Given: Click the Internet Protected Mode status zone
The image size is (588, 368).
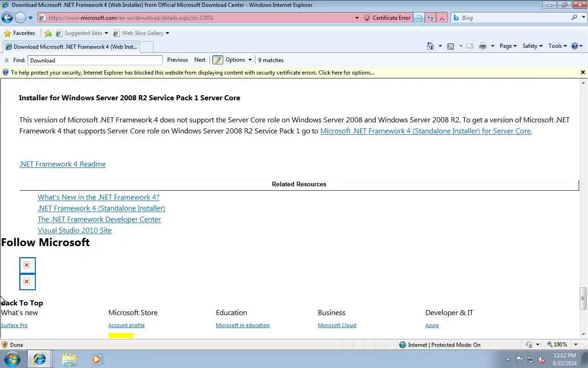Looking at the screenshot, I should point(440,345).
